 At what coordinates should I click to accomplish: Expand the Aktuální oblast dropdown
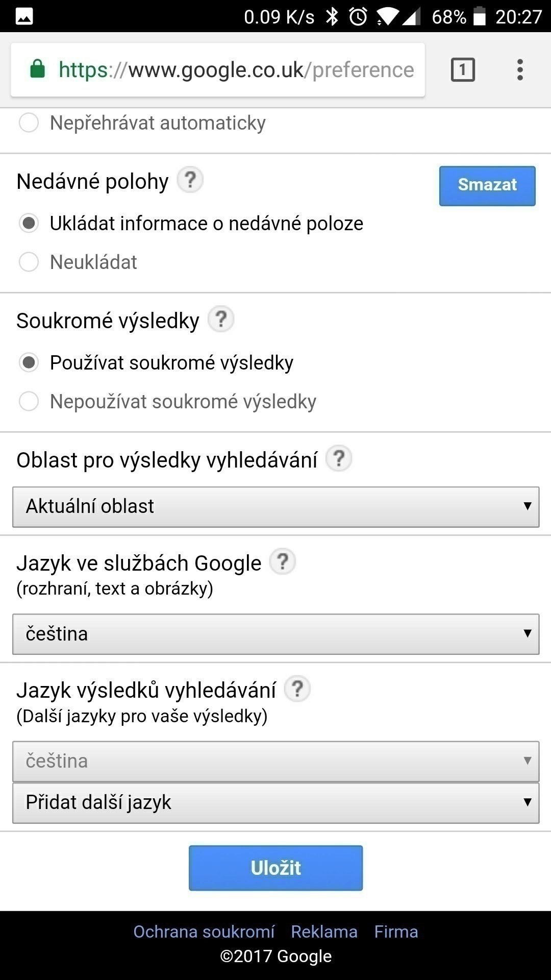pyautogui.click(x=275, y=506)
